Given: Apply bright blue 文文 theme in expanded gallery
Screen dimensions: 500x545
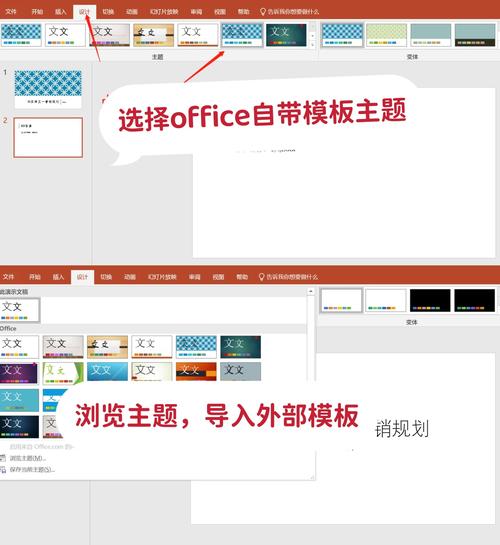Looking at the screenshot, I should coord(107,372).
